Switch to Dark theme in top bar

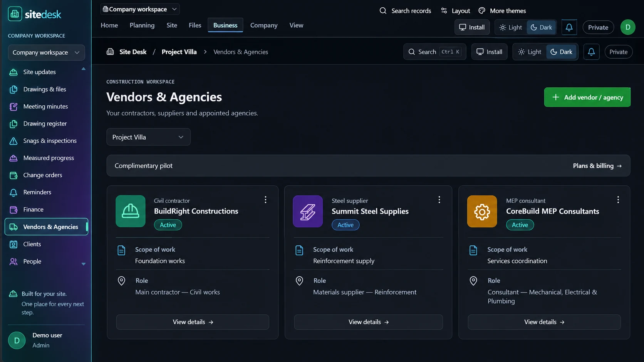(x=541, y=27)
